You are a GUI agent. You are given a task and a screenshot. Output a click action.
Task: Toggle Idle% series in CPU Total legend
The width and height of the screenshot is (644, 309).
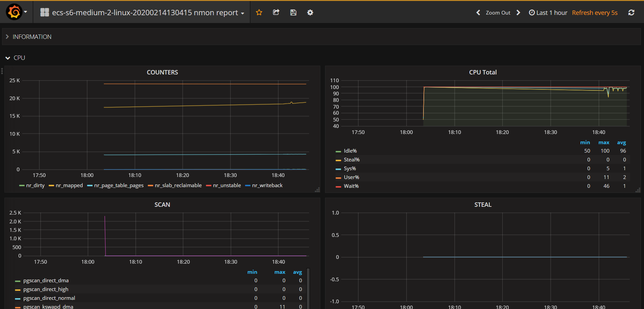tap(350, 151)
